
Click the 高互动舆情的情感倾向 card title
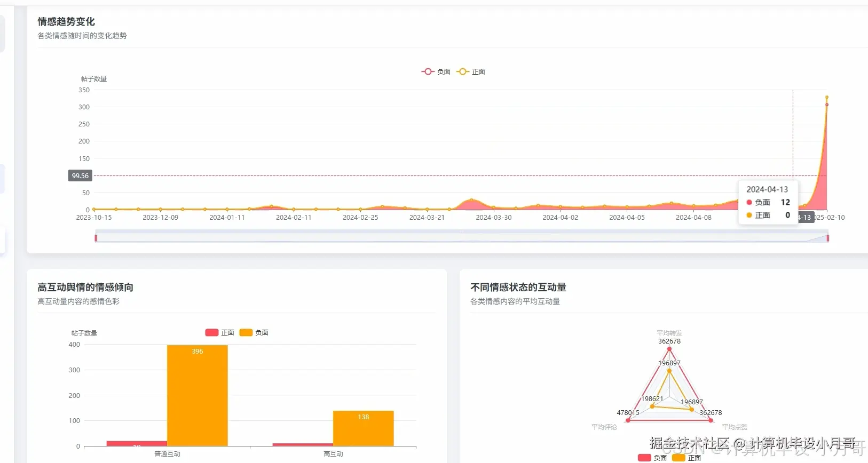pos(85,287)
